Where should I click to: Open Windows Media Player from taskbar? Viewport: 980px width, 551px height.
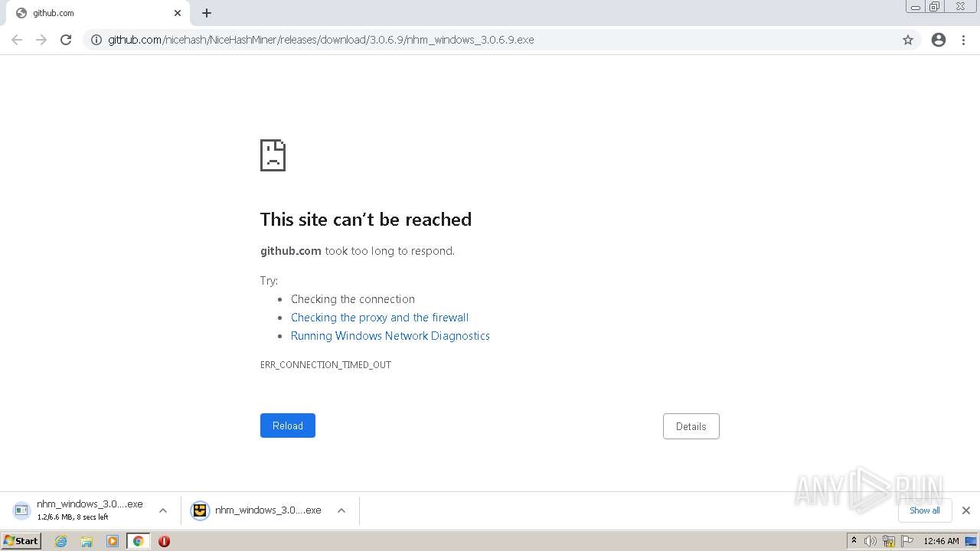click(x=113, y=541)
